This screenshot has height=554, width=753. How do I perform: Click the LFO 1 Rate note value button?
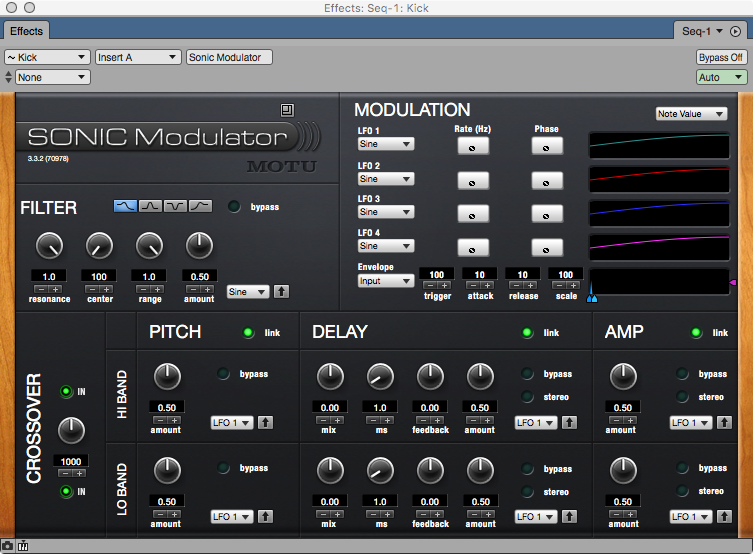pyautogui.click(x=473, y=146)
